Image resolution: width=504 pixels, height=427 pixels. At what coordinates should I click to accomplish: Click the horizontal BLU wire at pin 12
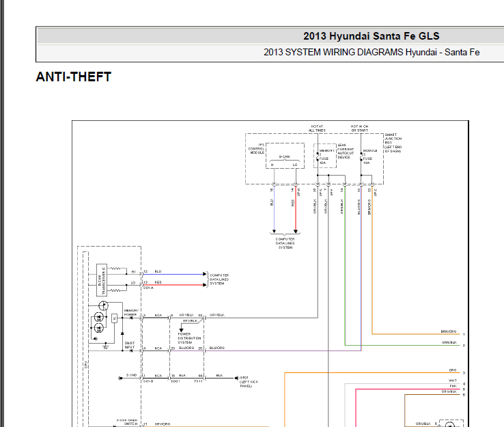[174, 274]
